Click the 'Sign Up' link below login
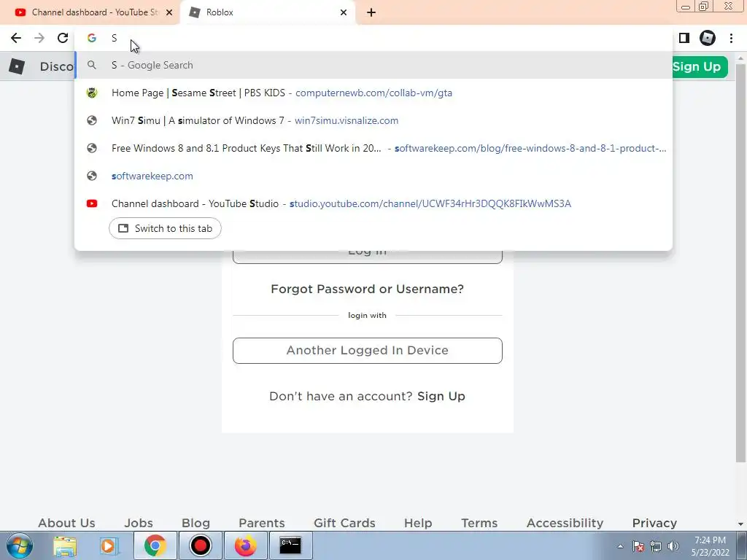This screenshot has width=747, height=560. tap(441, 396)
